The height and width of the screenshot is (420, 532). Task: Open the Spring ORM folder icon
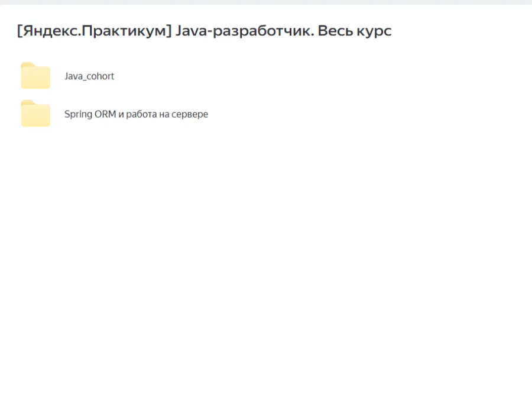[x=35, y=114]
